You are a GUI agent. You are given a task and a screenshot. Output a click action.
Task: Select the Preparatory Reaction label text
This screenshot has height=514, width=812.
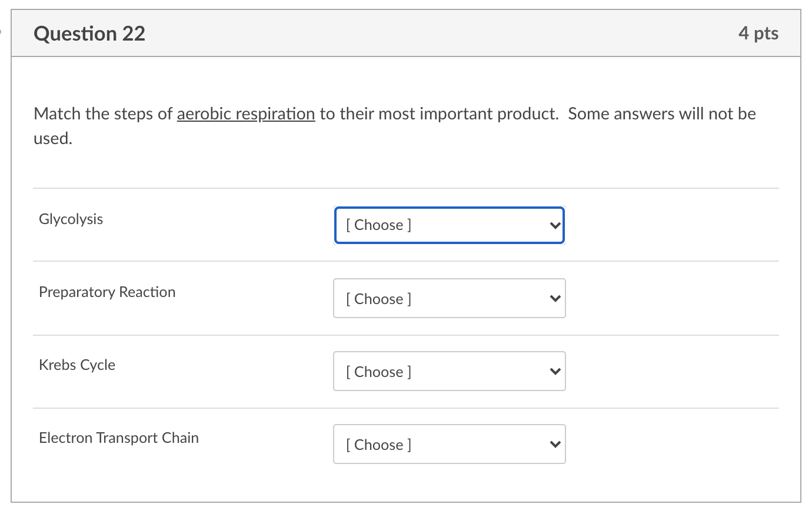[x=107, y=292]
